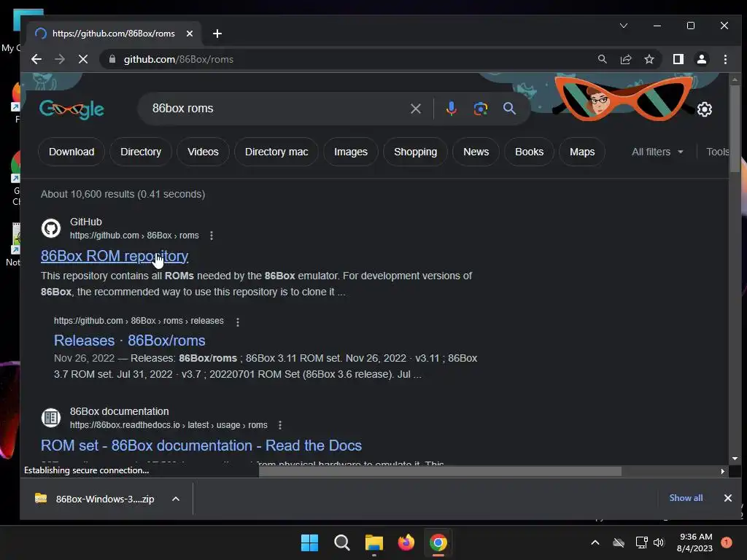Viewport: 747px width, 560px height.
Task: Start a voice search with microphone
Action: click(x=451, y=109)
